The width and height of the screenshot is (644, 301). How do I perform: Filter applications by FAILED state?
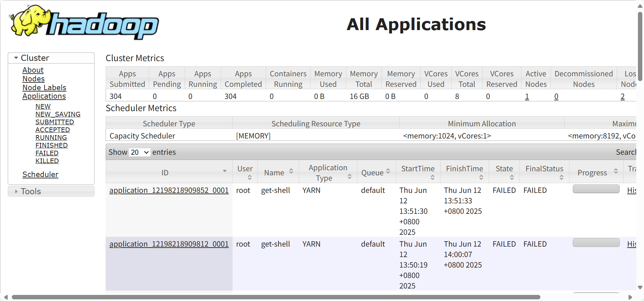47,153
